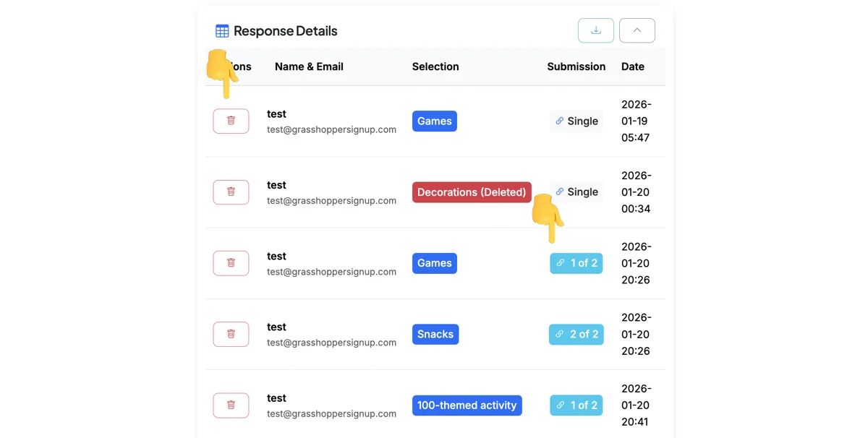Screen dimensions: 868x438
Task: Click the 2 of 2 submission badge
Action: point(576,334)
